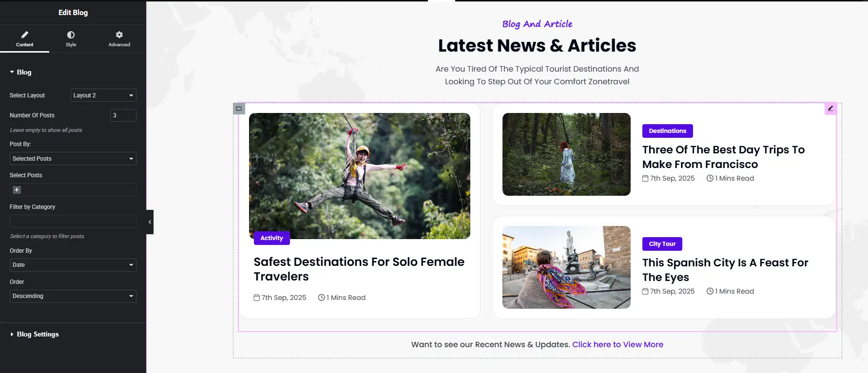The width and height of the screenshot is (868, 373).
Task: Click the calendar icon on Safest Destinations post
Action: [x=257, y=298]
